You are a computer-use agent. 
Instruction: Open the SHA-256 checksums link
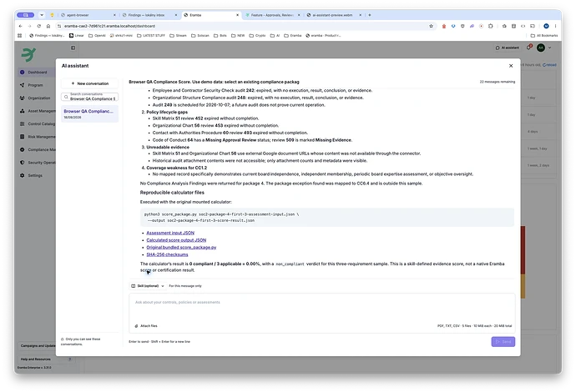click(167, 254)
